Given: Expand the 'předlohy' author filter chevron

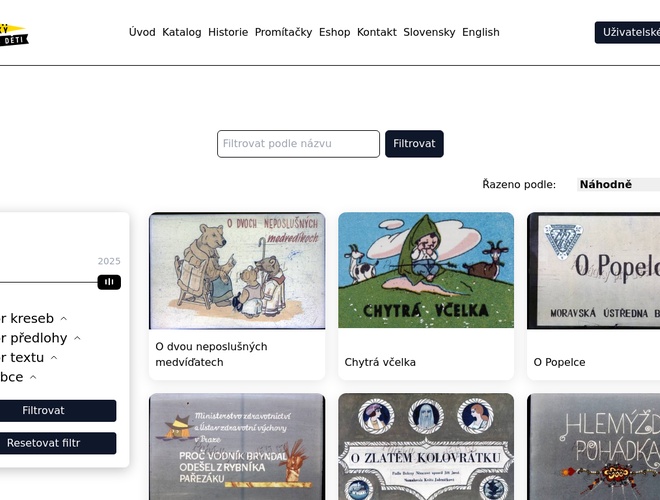Looking at the screenshot, I should click(77, 338).
